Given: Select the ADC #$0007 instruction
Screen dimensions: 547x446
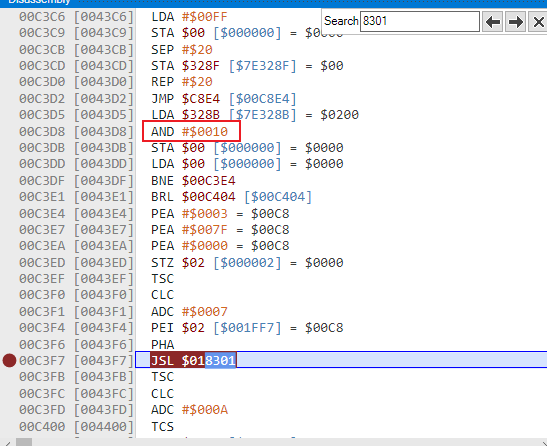Looking at the screenshot, I should click(189, 311).
